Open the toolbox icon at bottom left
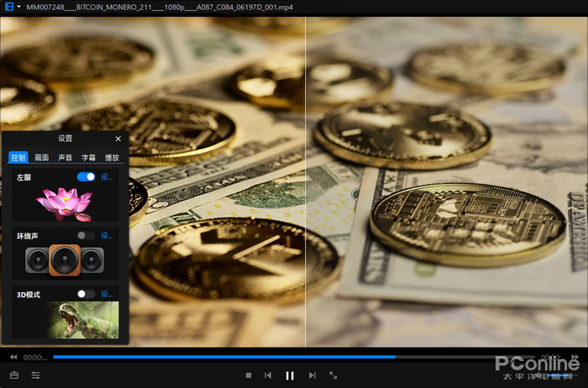This screenshot has height=388, width=588. pyautogui.click(x=14, y=375)
